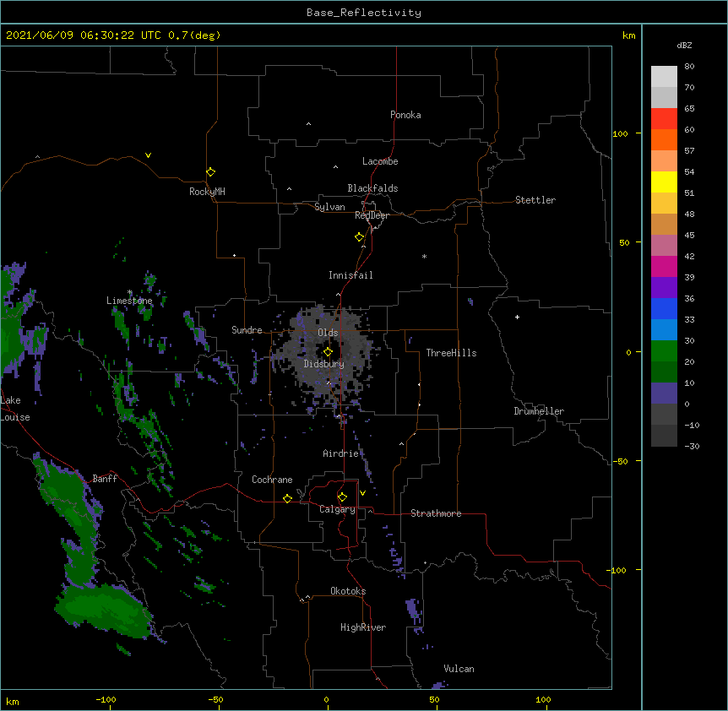Click the Blackfalds label
Image resolution: width=728 pixels, height=711 pixels.
(372, 188)
